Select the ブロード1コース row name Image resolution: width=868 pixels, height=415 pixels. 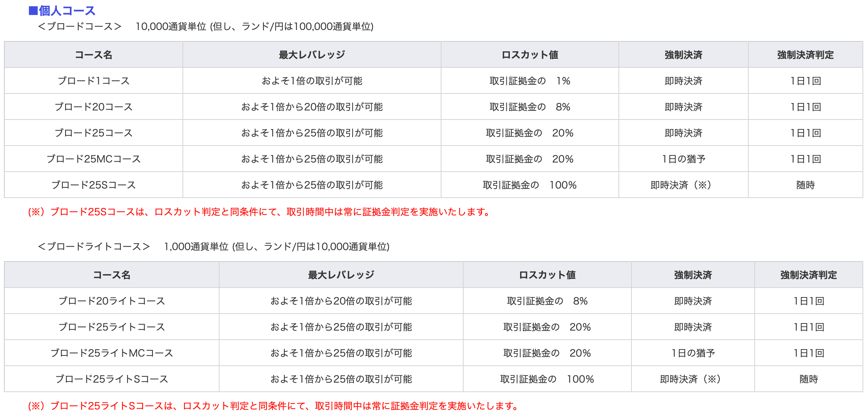tap(94, 81)
